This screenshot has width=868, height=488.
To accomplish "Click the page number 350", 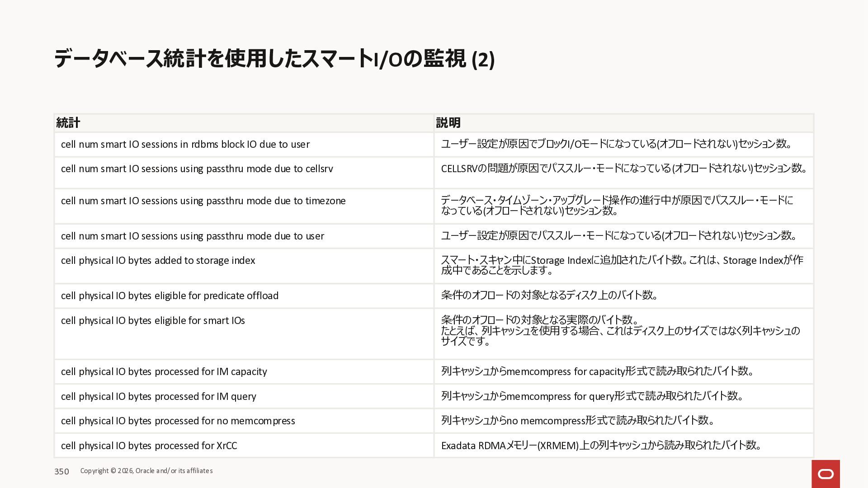I will coord(61,472).
